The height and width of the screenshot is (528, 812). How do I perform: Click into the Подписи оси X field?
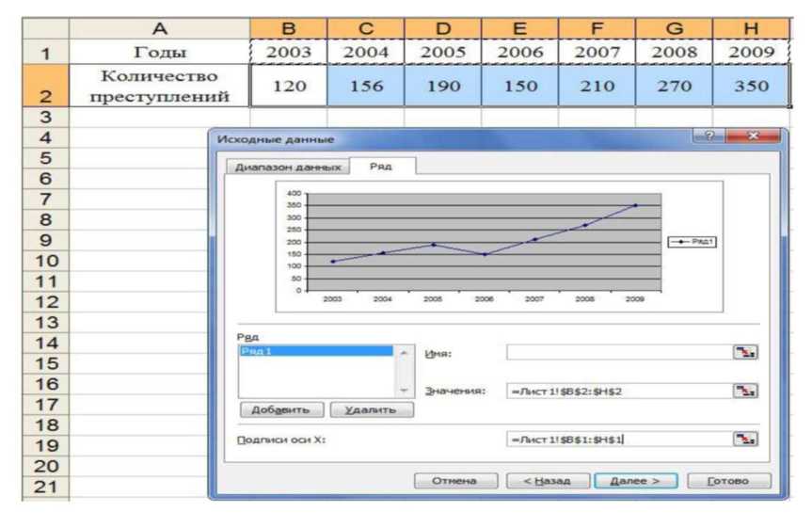(x=619, y=440)
